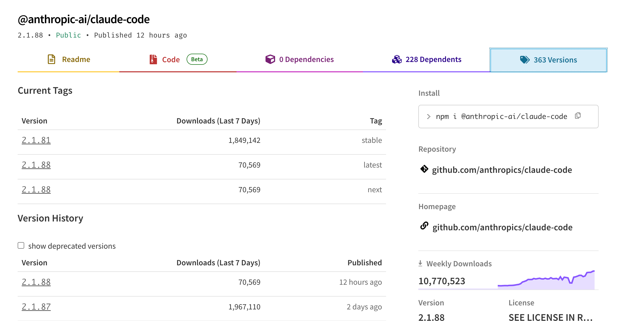Click the Versions tag icon

(x=525, y=60)
